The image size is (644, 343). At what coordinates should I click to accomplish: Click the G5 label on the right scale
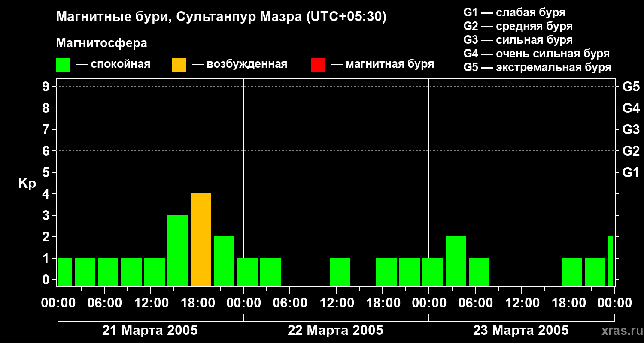point(631,87)
